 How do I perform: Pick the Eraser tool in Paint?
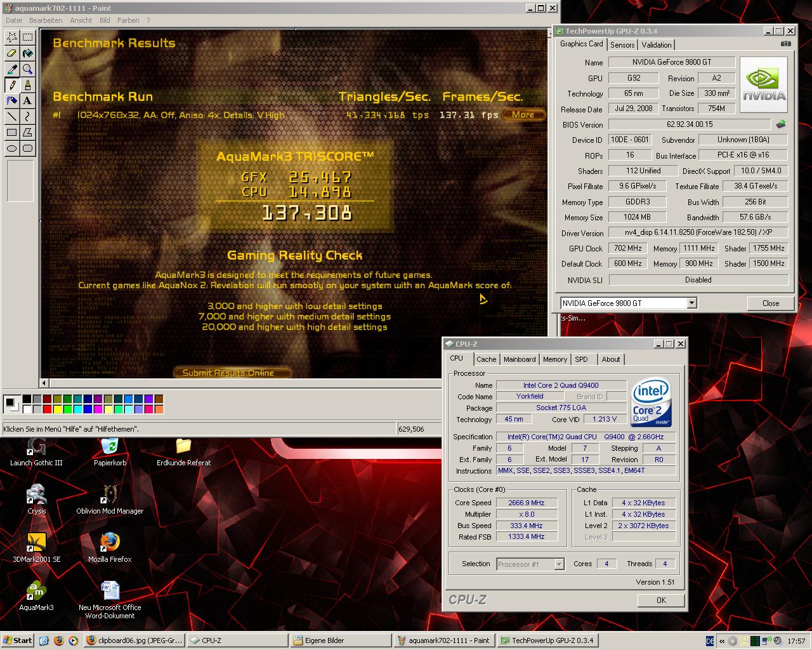pyautogui.click(x=11, y=53)
